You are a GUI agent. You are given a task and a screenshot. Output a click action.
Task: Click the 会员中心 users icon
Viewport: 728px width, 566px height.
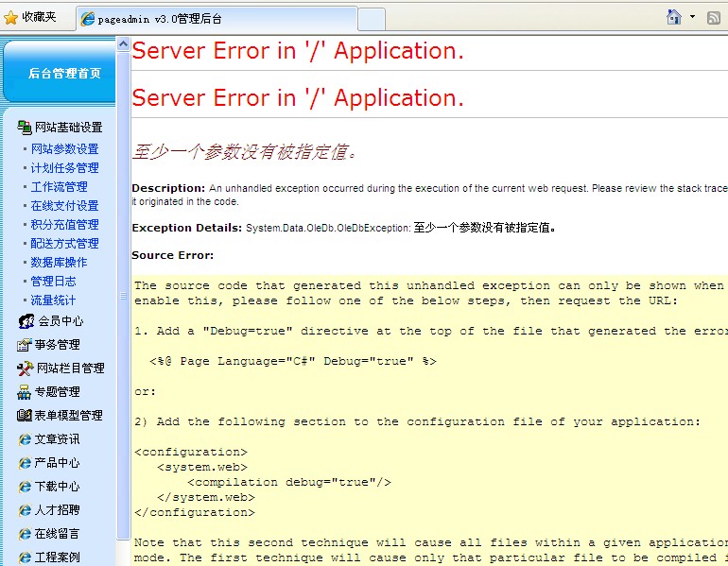pyautogui.click(x=26, y=321)
